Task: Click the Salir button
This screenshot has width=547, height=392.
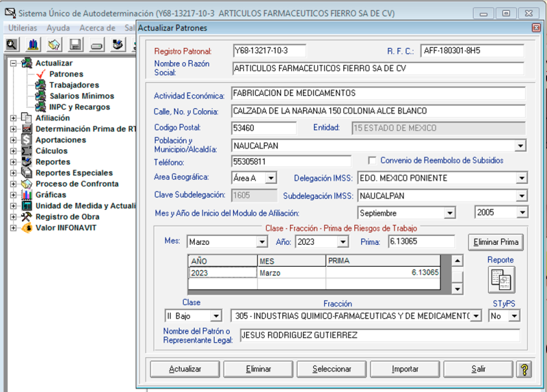Action: click(x=478, y=369)
